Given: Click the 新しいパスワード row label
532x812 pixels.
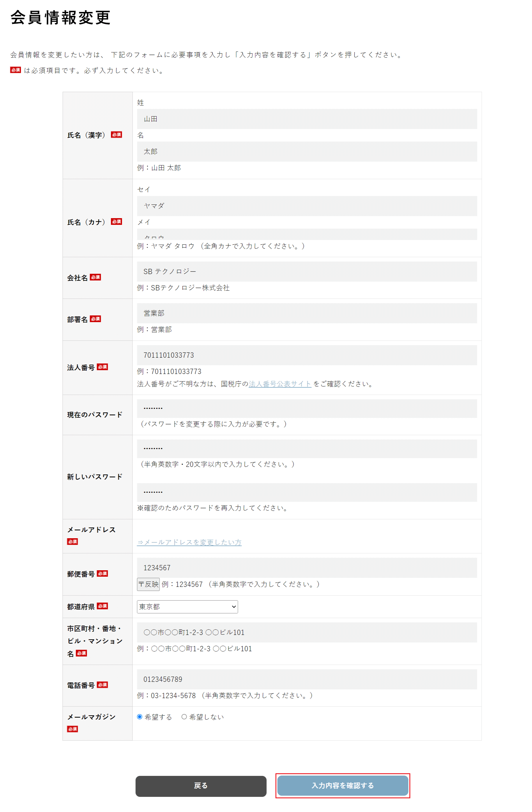Looking at the screenshot, I should tap(95, 477).
